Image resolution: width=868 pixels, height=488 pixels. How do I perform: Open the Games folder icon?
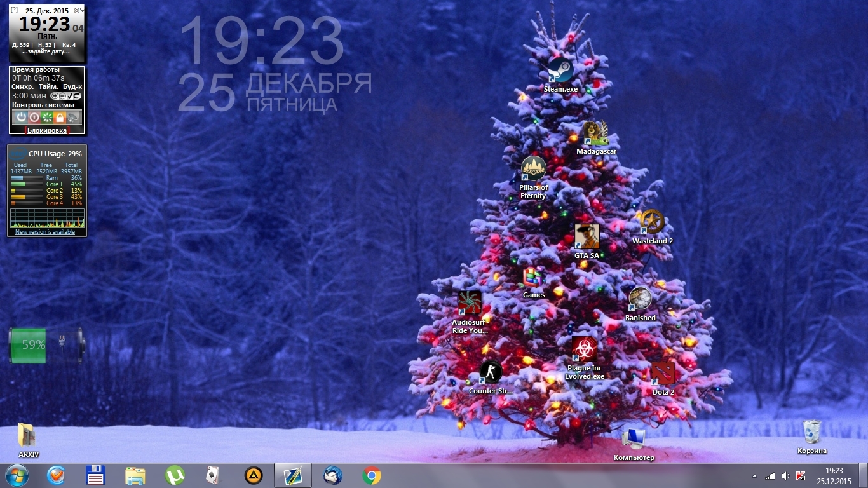click(x=534, y=283)
